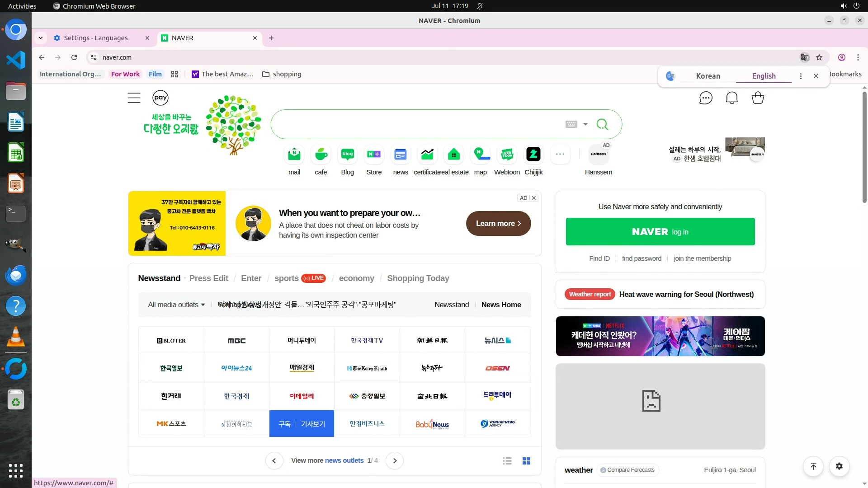The width and height of the screenshot is (868, 488).
Task: Open the three-dot more services expander
Action: click(560, 155)
